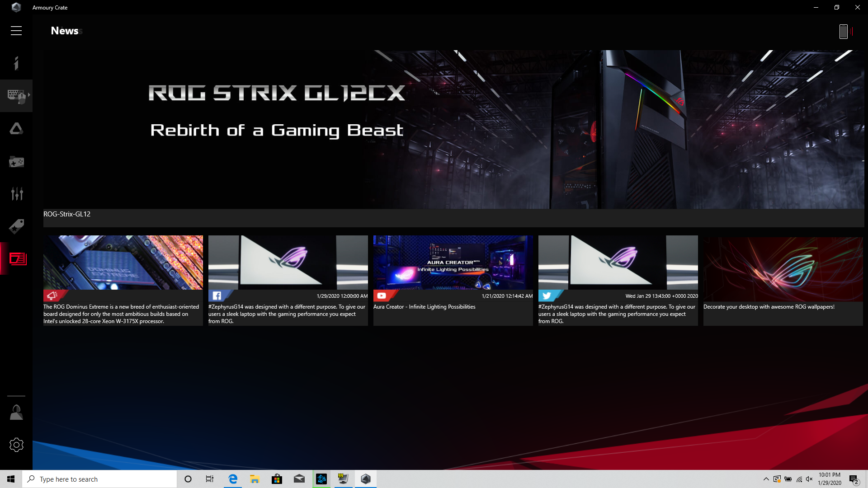Open Scenario Profiles sliders icon
The width and height of the screenshot is (868, 488).
pyautogui.click(x=17, y=194)
